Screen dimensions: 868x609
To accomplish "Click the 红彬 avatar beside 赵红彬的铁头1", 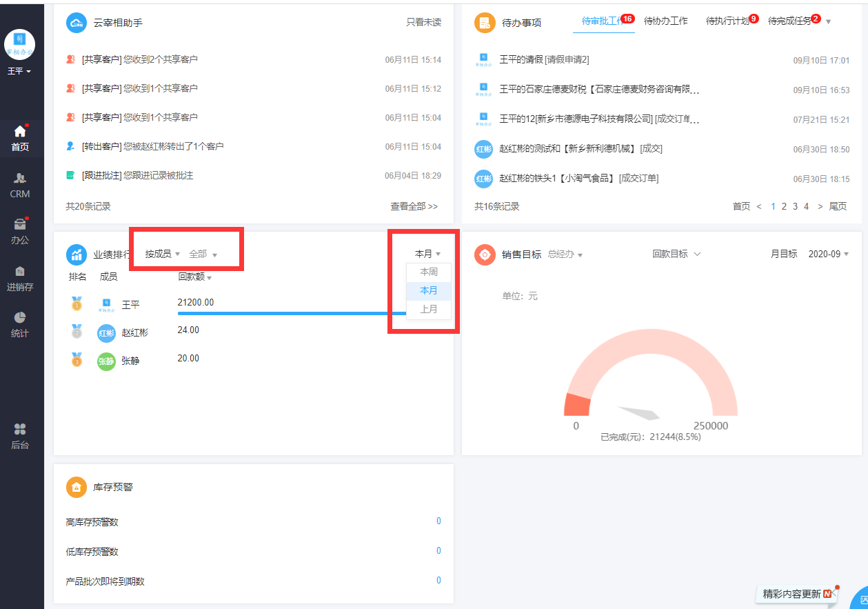I will (484, 179).
